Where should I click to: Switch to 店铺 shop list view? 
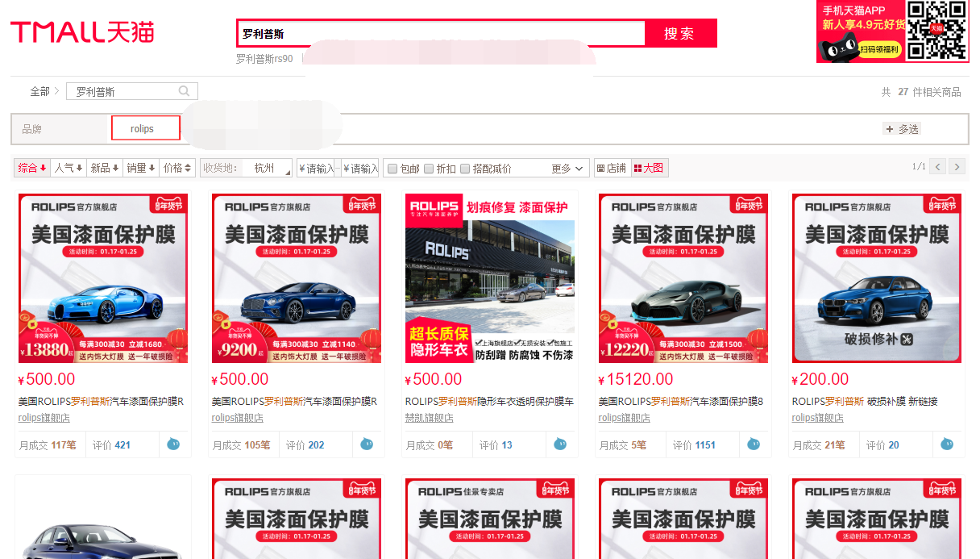(x=612, y=169)
